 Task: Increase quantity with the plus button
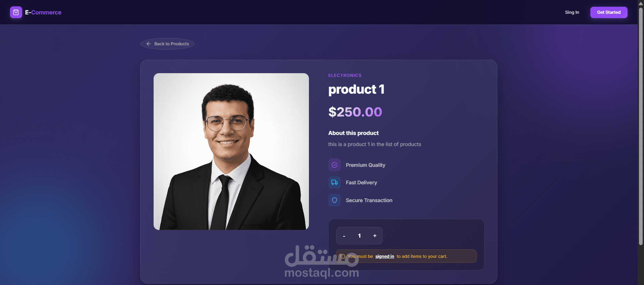point(375,236)
